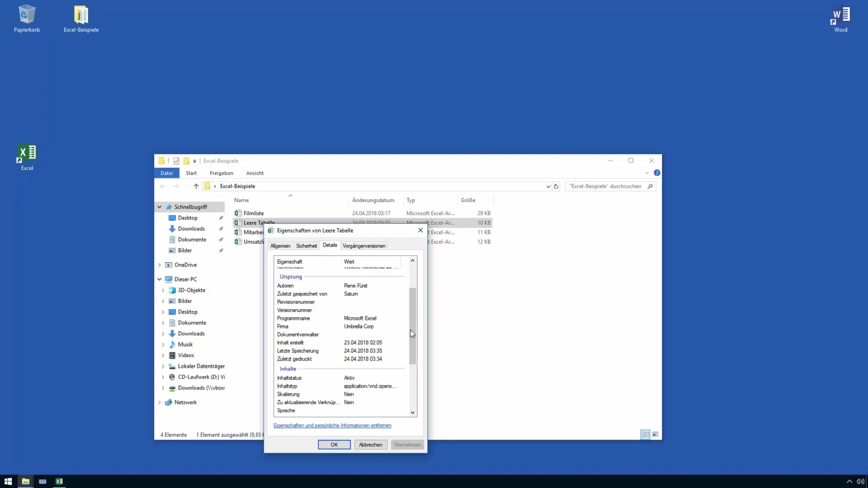Screen dimensions: 868x488
Task: Select the Sicherheit tab in properties
Action: 307,245
